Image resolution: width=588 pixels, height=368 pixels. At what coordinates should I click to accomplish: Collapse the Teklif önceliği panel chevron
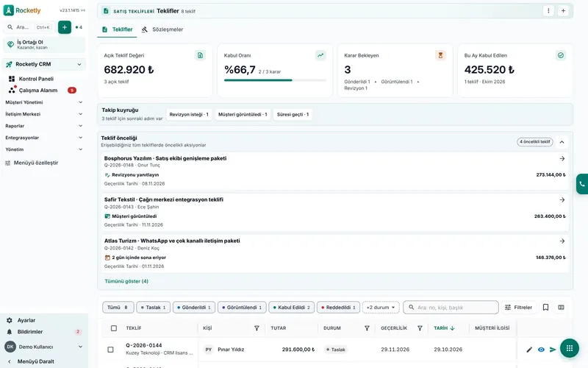(x=562, y=142)
